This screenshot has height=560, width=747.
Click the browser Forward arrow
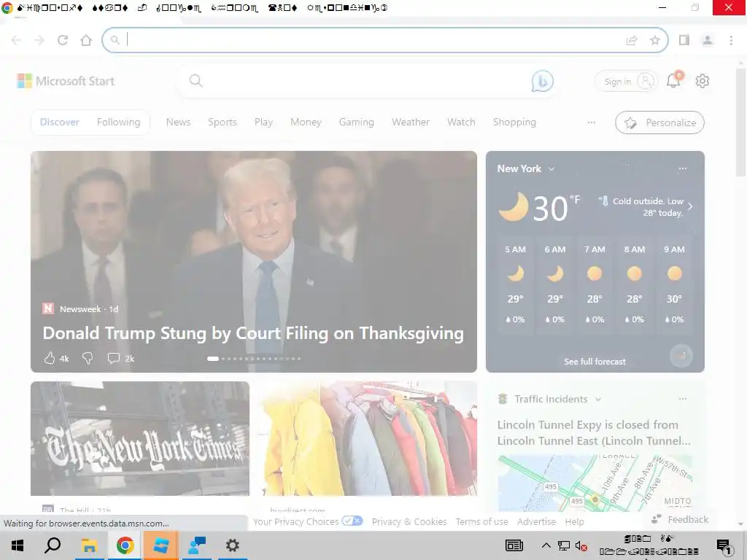coord(39,41)
